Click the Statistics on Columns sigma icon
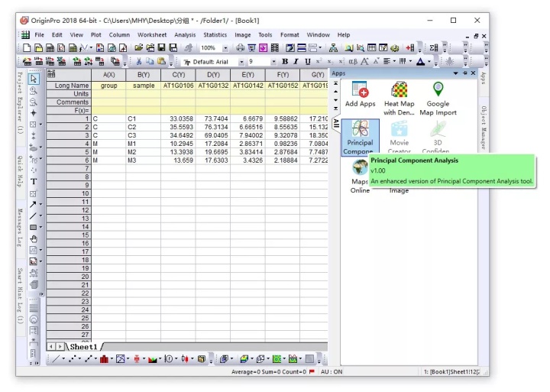 pyautogui.click(x=434, y=47)
